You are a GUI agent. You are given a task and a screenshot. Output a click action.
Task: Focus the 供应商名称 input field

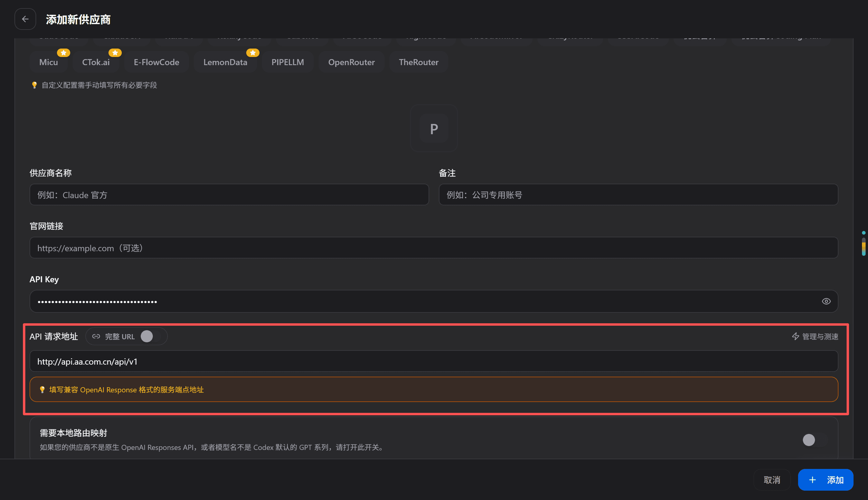pyautogui.click(x=229, y=195)
